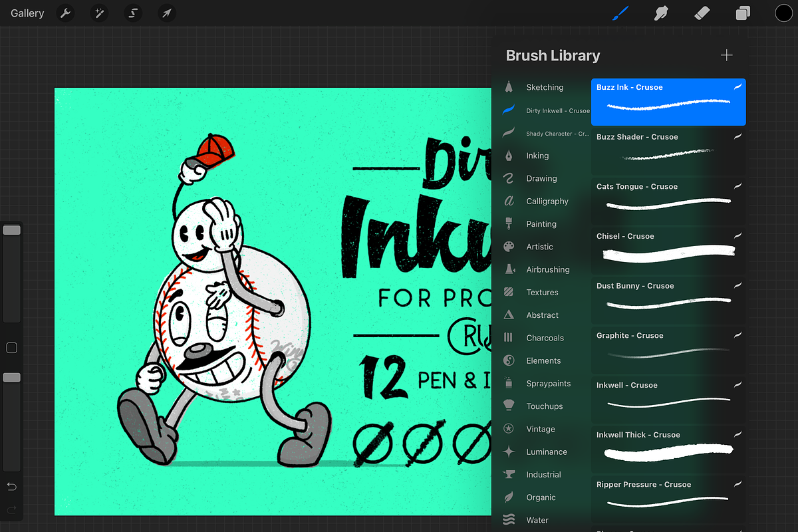Activate the Selection S-shaped tool

tap(133, 13)
